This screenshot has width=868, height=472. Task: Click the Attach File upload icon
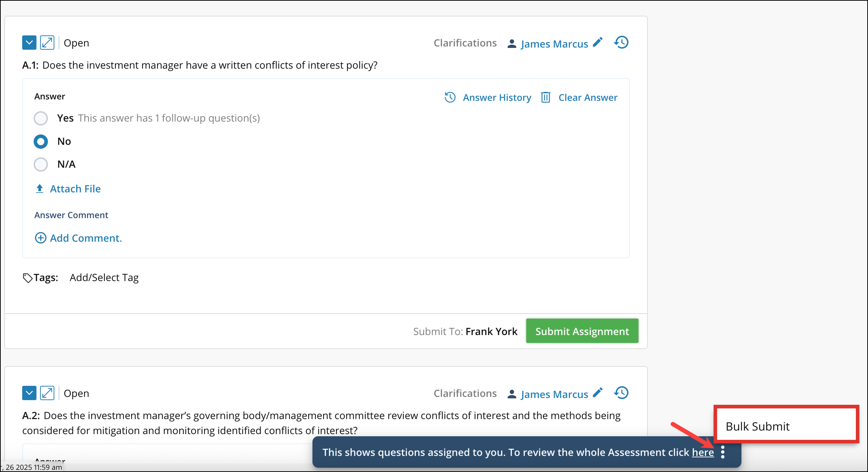40,188
